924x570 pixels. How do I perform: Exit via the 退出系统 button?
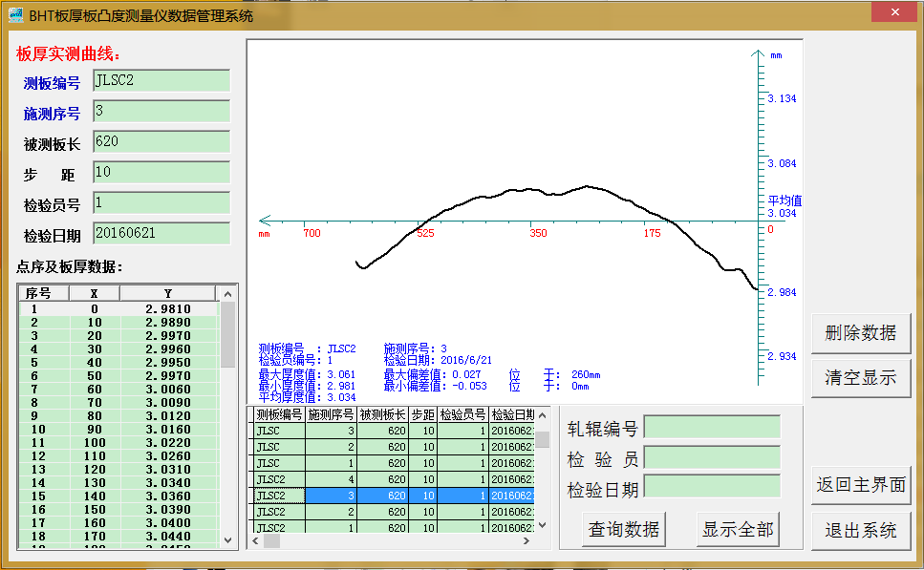pyautogui.click(x=860, y=531)
